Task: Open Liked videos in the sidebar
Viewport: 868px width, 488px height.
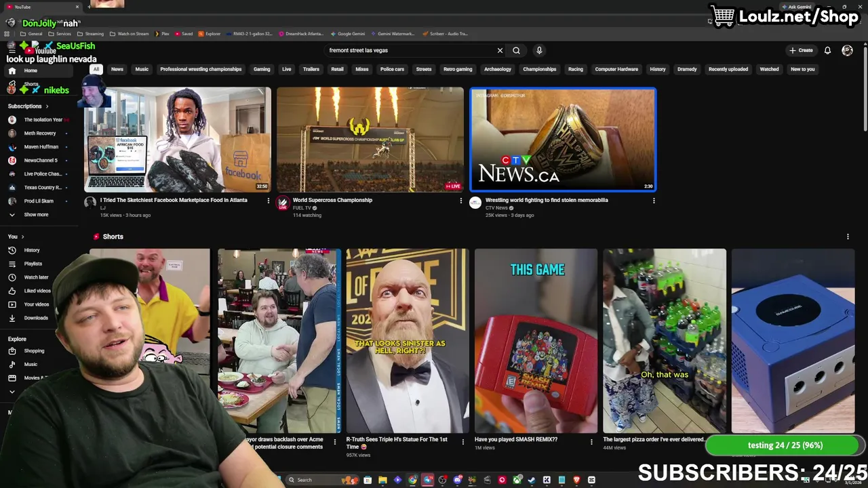Action: (37, 291)
